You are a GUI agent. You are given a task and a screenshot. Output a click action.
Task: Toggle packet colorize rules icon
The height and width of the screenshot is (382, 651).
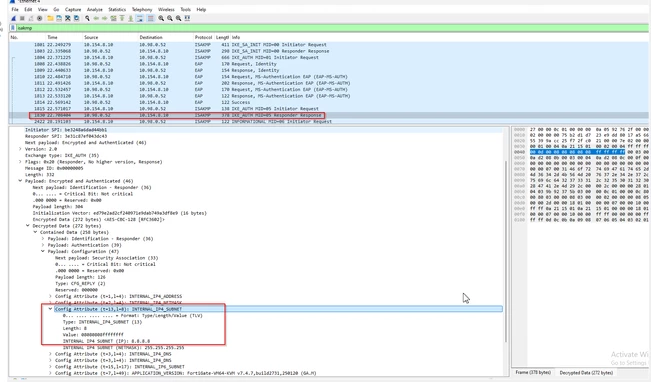(x=150, y=18)
